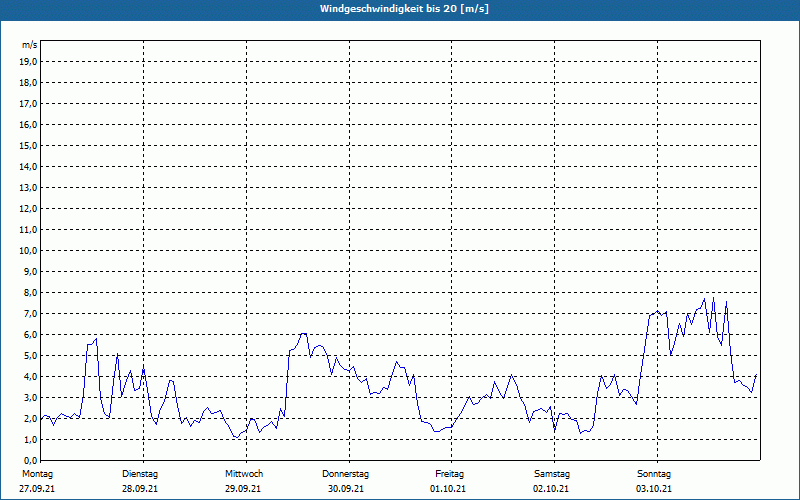
Task: Click the 5,0 y-axis label
Action: [31, 356]
